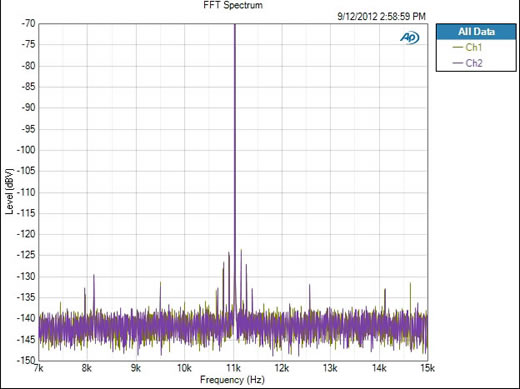
Task: Click the Ch2 purple color line swatch
Action: tap(458, 63)
